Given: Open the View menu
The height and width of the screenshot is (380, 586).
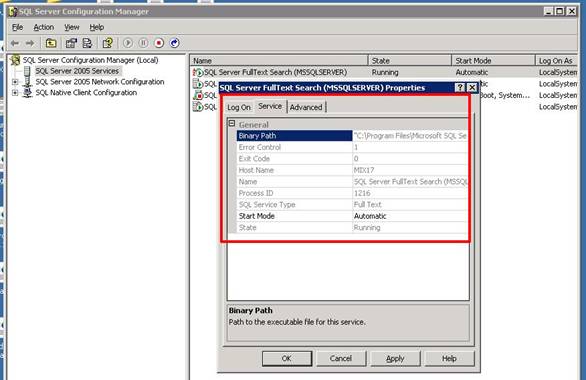Looking at the screenshot, I should pos(71,27).
